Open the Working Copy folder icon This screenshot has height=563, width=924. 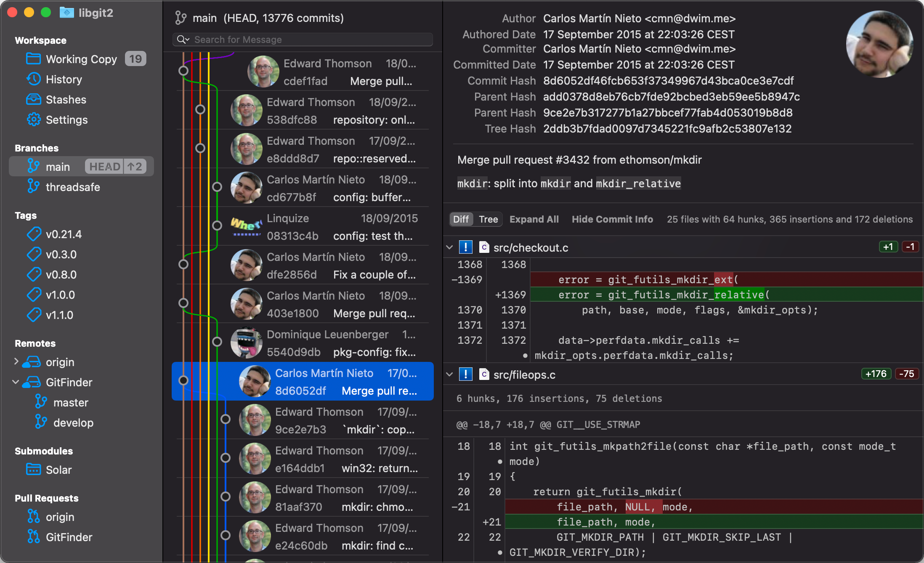[x=33, y=59]
